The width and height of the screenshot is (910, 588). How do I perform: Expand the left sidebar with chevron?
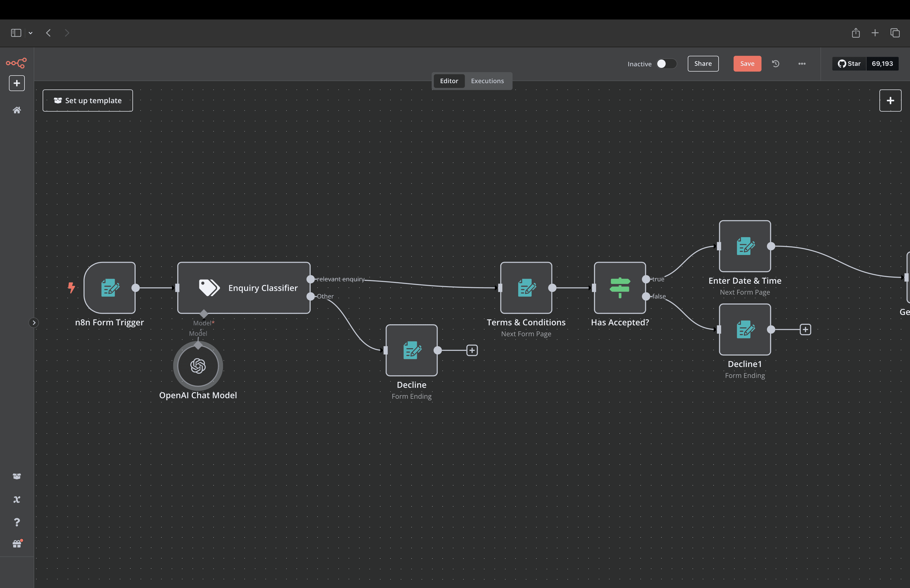coord(34,323)
